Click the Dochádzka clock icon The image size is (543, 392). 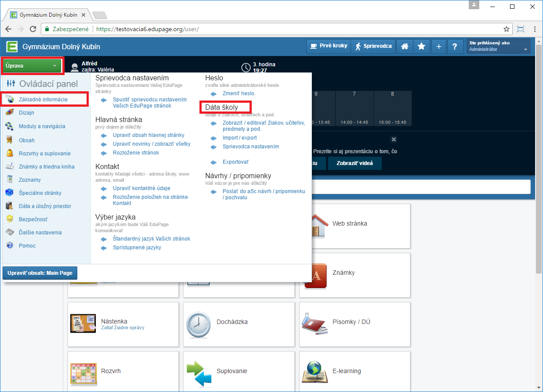(x=199, y=325)
